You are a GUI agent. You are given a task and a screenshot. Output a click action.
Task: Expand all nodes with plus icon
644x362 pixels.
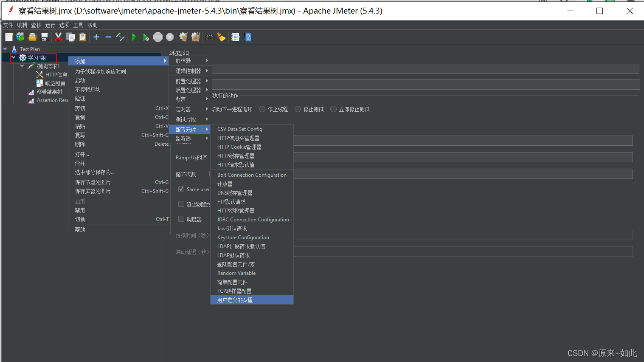click(96, 37)
